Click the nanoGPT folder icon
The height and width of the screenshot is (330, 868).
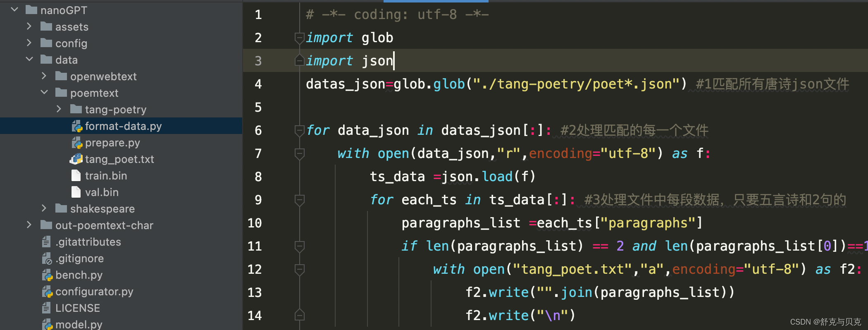coord(31,10)
